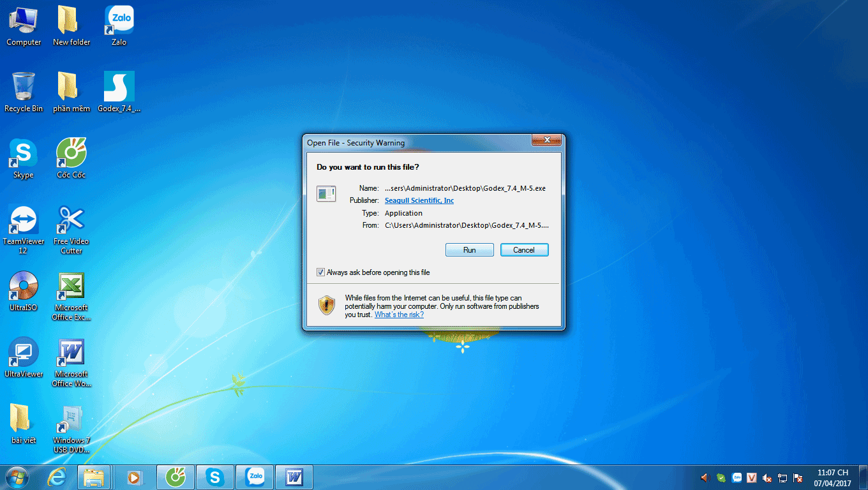Screen dimensions: 868x490
Task: Click the taskbar clock showing 11:07 CH
Action: click(833, 478)
